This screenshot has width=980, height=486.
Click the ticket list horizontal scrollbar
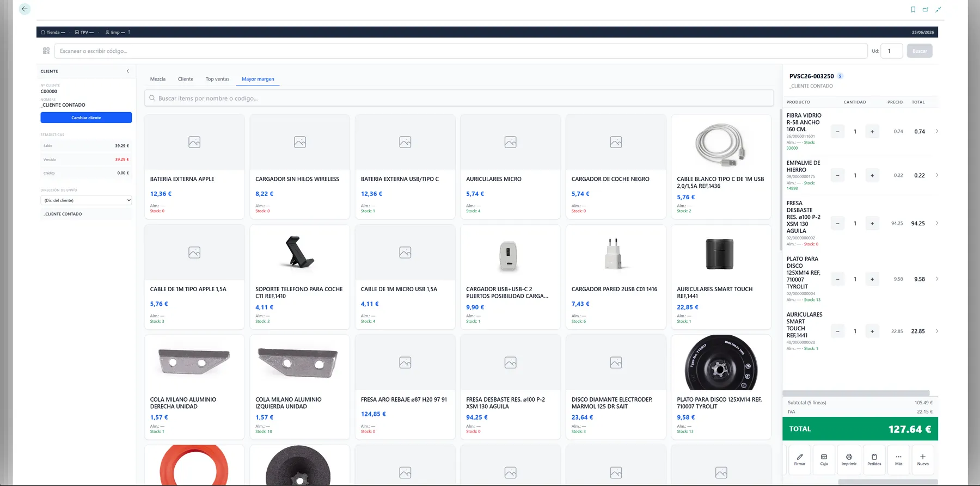(856, 393)
